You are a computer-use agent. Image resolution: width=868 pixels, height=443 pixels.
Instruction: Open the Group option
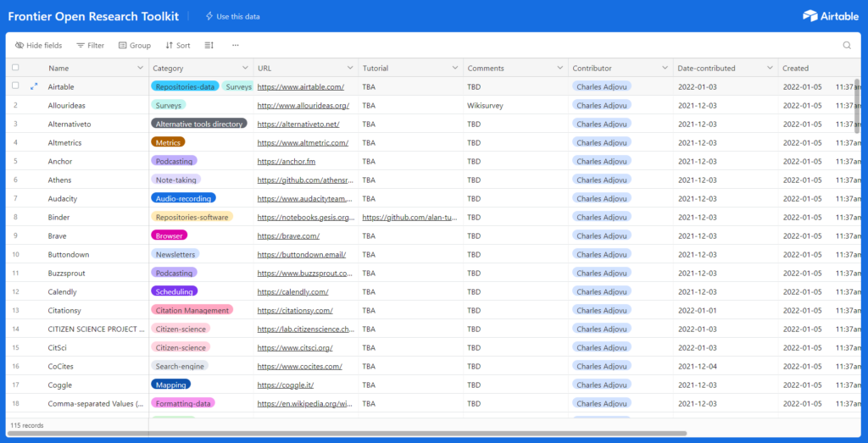135,46
